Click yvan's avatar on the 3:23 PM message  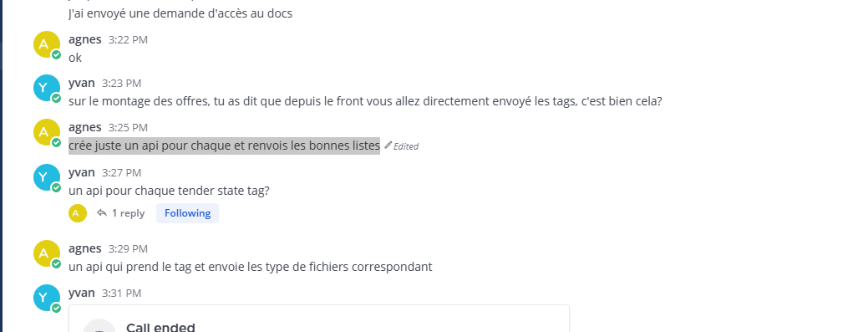tap(47, 88)
